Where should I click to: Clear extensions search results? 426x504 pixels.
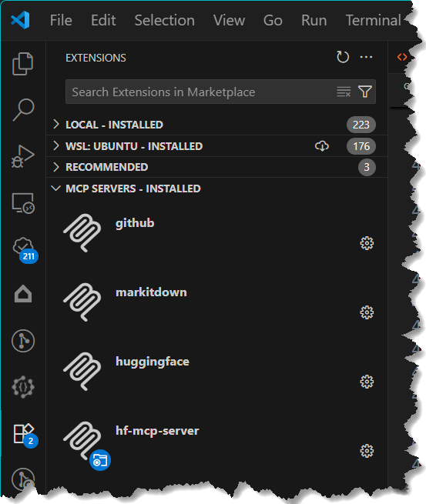[x=344, y=92]
